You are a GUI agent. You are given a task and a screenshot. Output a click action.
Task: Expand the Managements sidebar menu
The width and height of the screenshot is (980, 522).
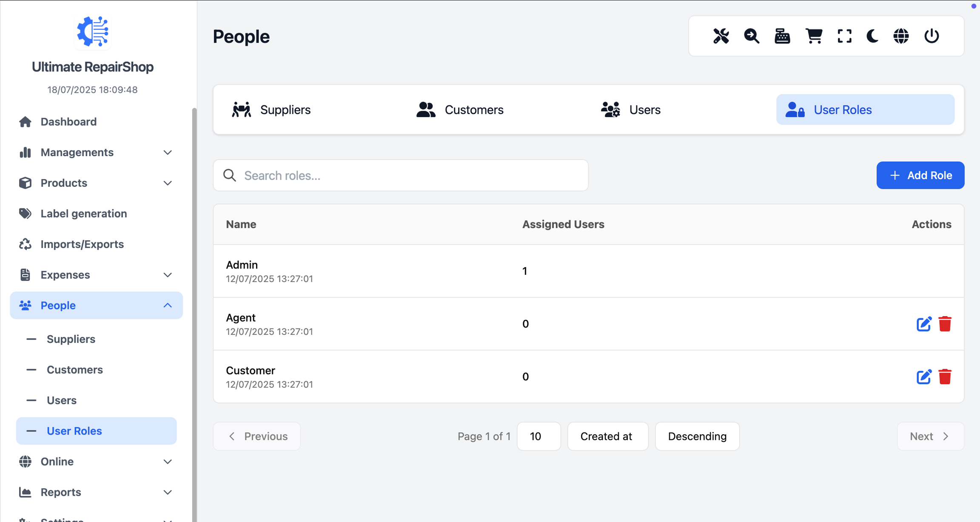tap(96, 152)
